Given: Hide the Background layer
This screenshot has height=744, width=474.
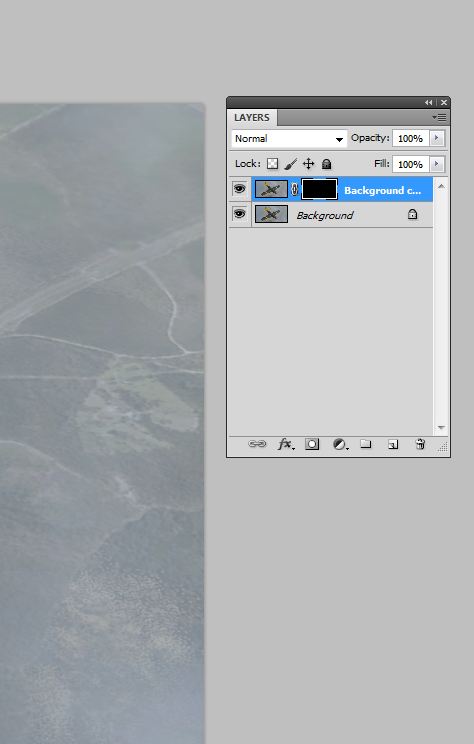Looking at the screenshot, I should (240, 214).
